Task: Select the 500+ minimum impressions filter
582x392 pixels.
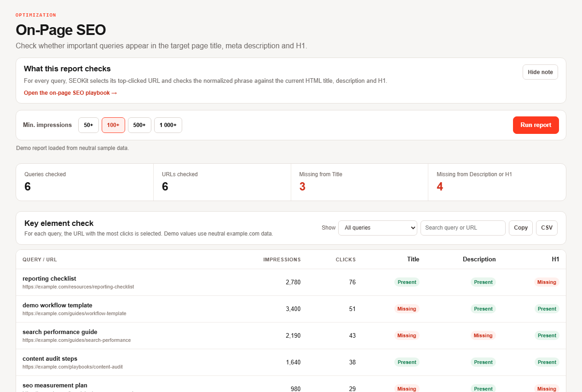Action: (139, 125)
